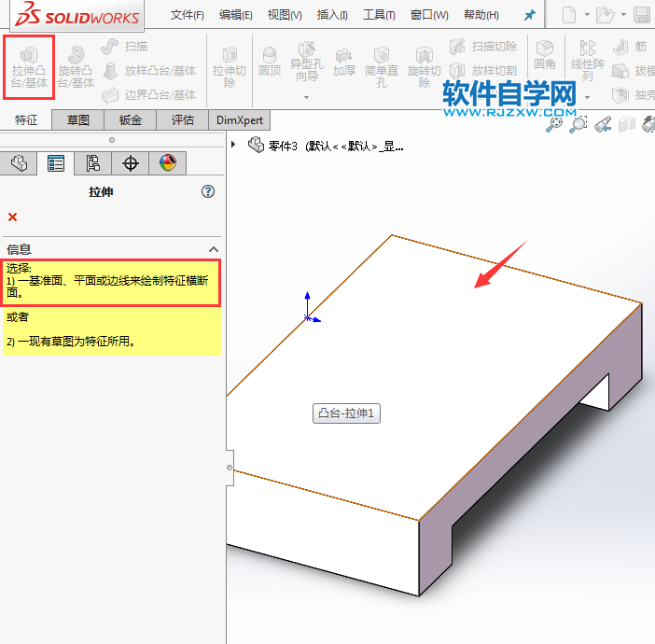The height and width of the screenshot is (644, 655).
Task: Click the Extruded Cut (拉伸切除) tool
Action: 230,67
